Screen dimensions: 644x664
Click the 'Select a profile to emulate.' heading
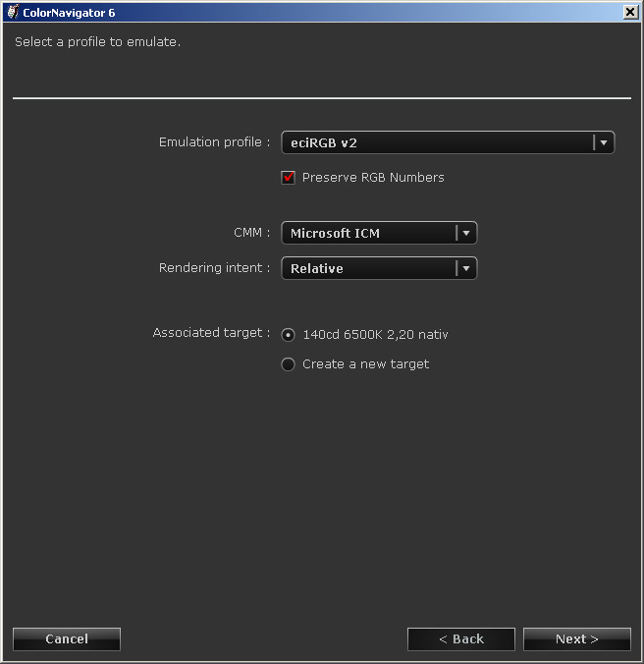point(98,42)
